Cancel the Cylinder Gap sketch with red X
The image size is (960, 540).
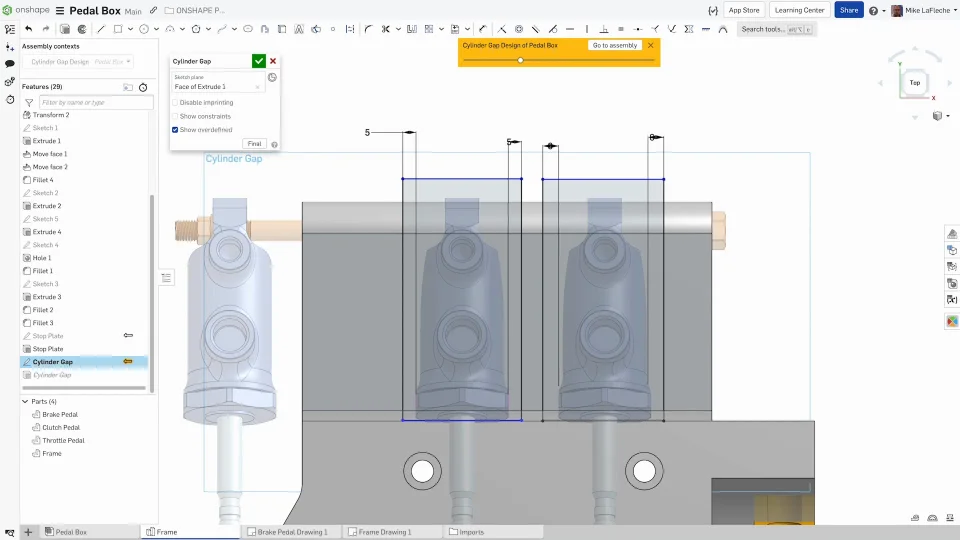[x=273, y=61]
